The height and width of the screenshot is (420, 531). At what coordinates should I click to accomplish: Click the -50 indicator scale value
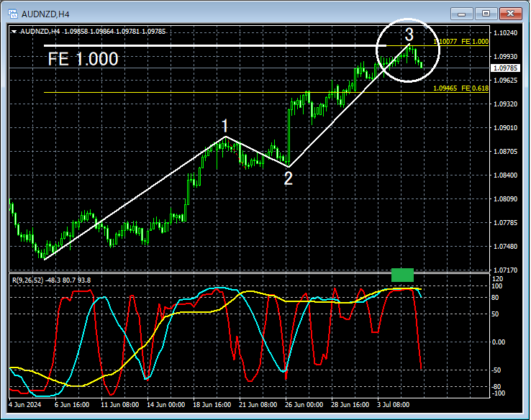496,370
